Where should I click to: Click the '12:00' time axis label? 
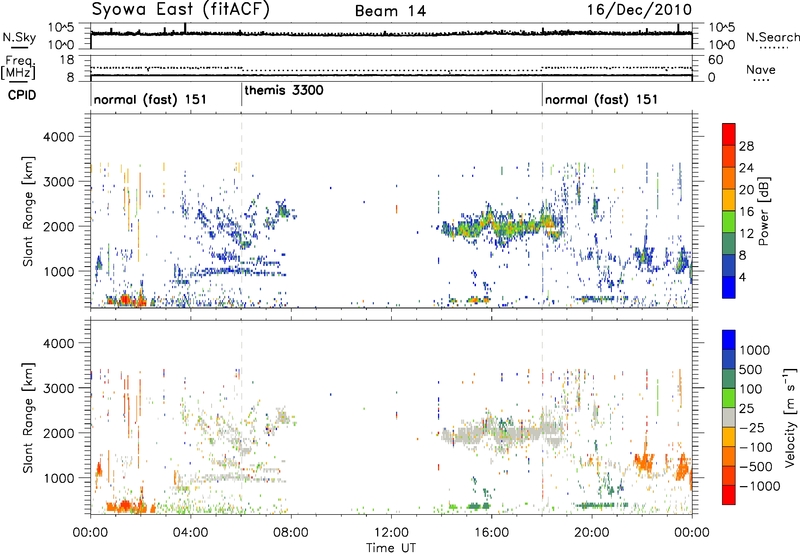[x=391, y=533]
